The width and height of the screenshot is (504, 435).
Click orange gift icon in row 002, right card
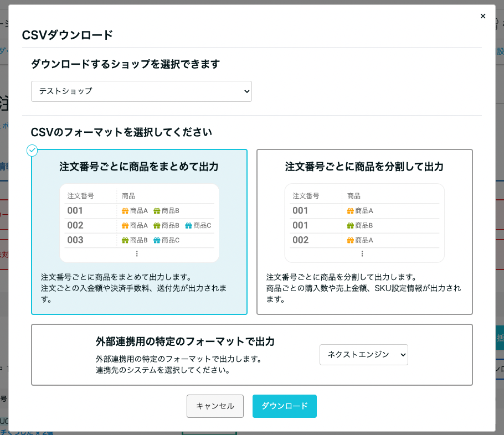(x=351, y=240)
